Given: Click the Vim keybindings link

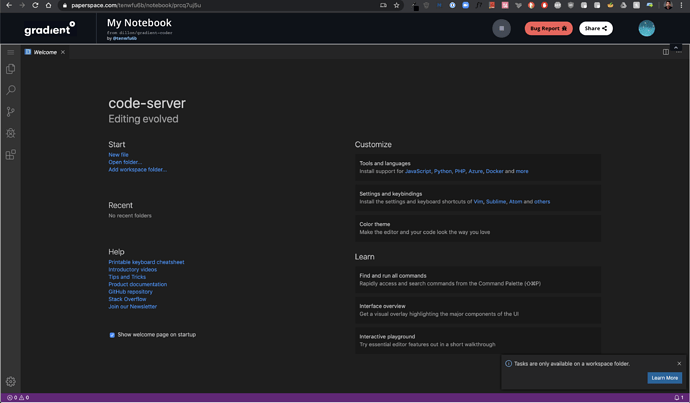Looking at the screenshot, I should (478, 202).
